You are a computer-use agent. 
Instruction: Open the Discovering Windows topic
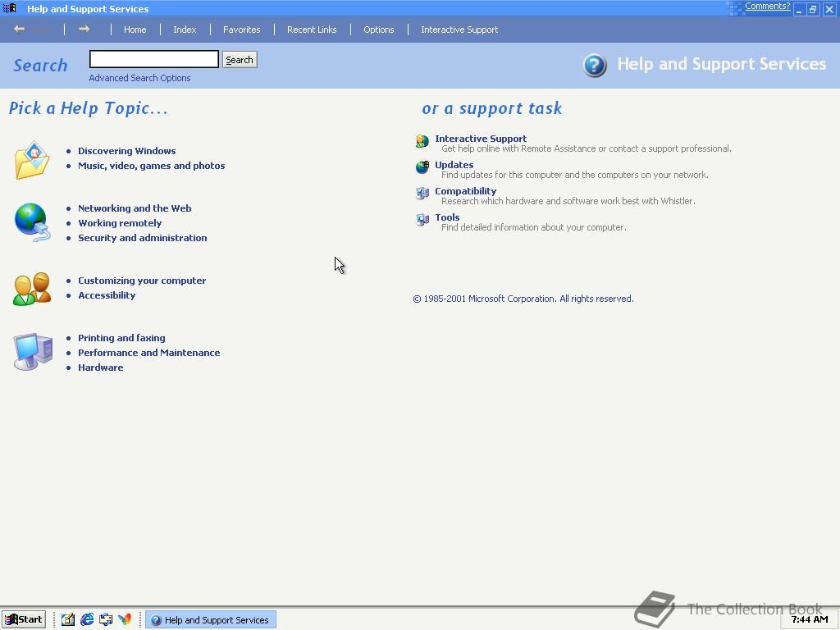127,151
